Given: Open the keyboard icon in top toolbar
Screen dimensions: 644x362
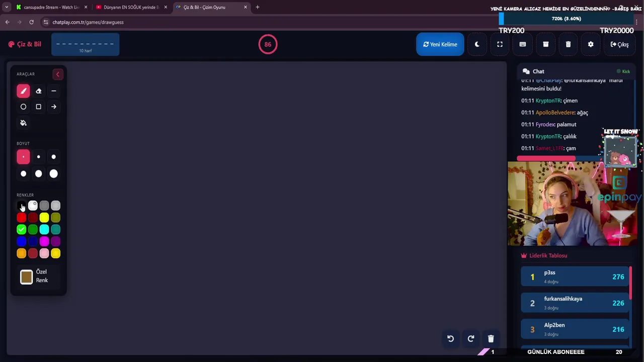Looking at the screenshot, I should (x=523, y=44).
